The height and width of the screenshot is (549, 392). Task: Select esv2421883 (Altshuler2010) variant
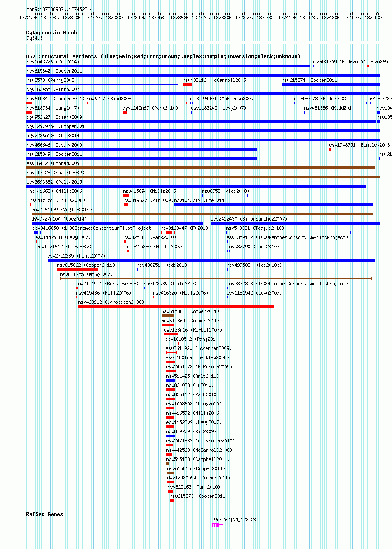click(200, 441)
